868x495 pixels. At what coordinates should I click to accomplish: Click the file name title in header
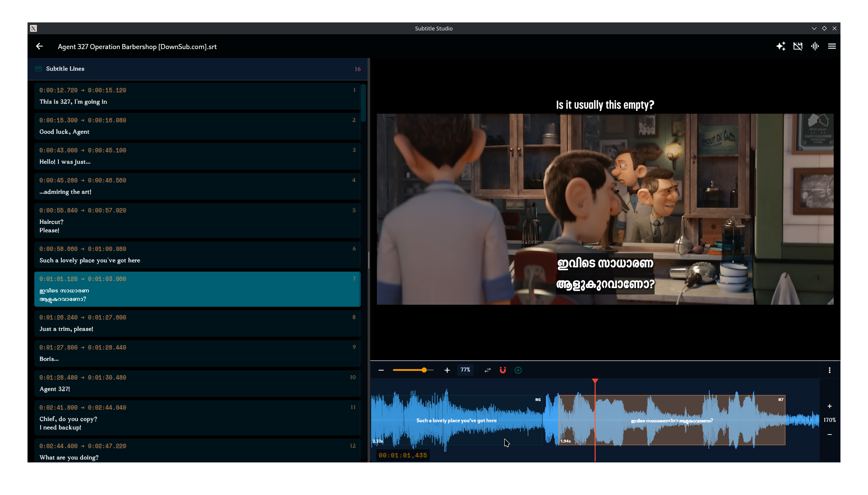137,47
